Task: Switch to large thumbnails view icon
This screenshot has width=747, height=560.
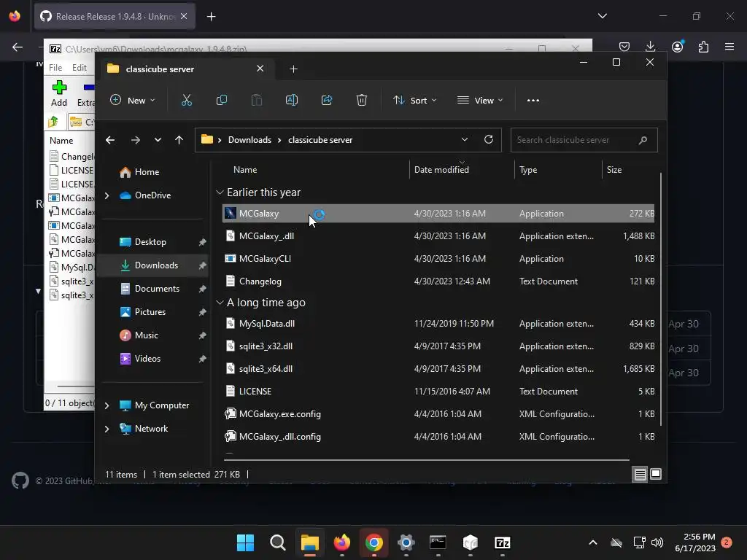Action: 656,474
